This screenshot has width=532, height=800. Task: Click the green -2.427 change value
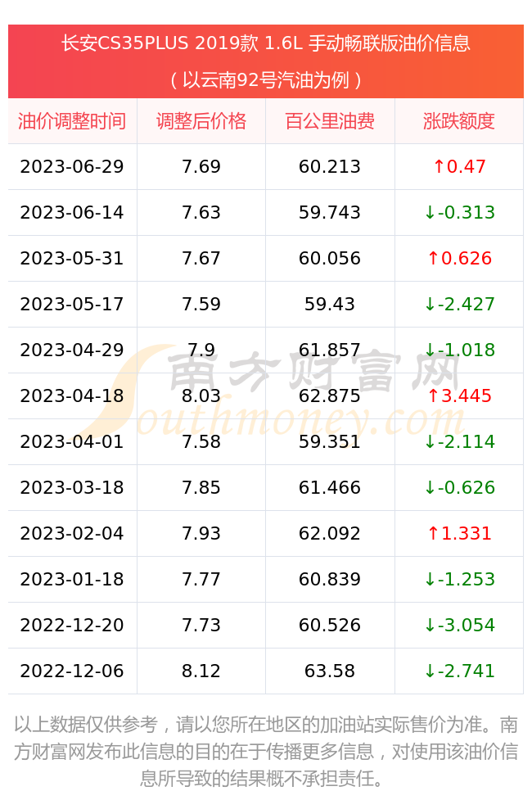coord(459,304)
